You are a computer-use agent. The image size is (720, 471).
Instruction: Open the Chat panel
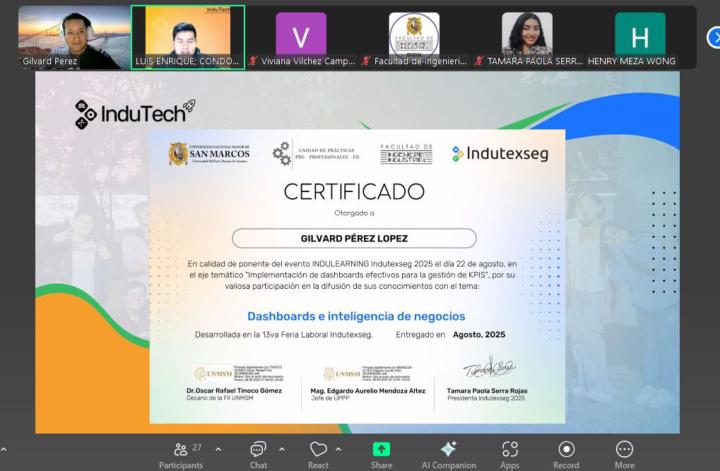point(258,455)
